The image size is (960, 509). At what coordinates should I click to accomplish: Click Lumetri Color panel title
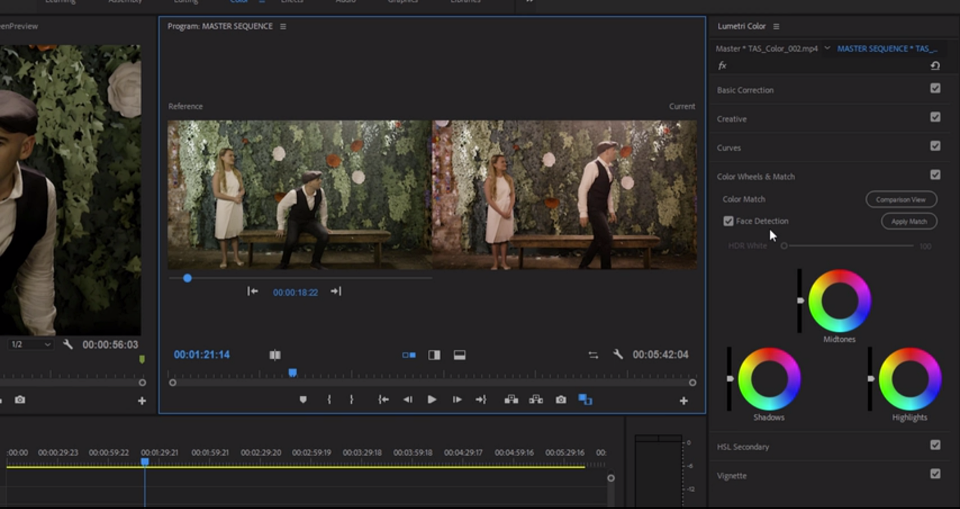[741, 26]
